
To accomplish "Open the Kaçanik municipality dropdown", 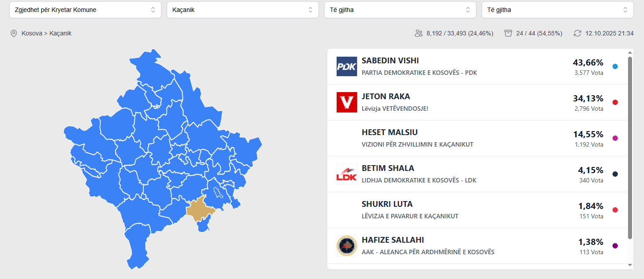I will [243, 9].
